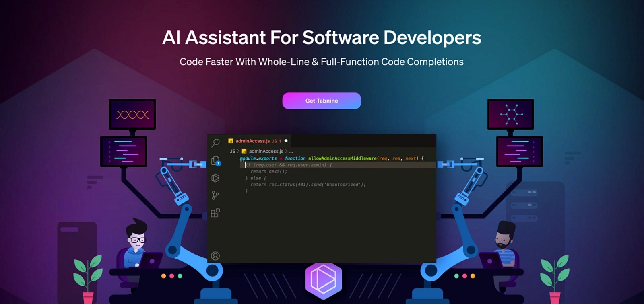This screenshot has height=304, width=644.
Task: Open the Explorer files icon with badge
Action: click(x=216, y=160)
